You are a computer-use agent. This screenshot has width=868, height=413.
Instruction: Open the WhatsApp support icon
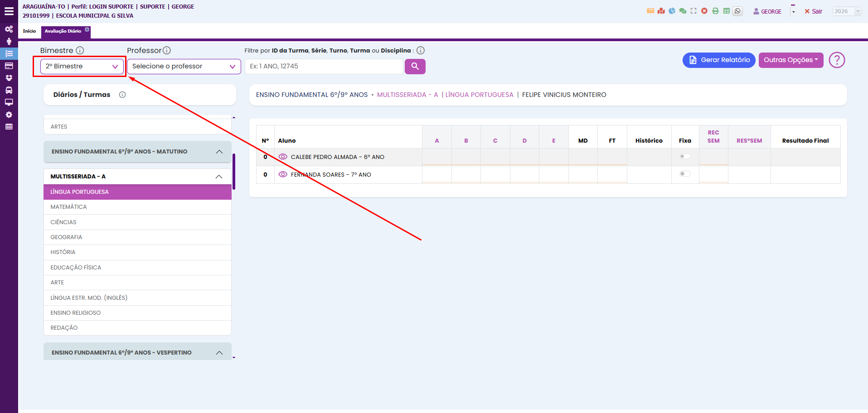click(737, 11)
